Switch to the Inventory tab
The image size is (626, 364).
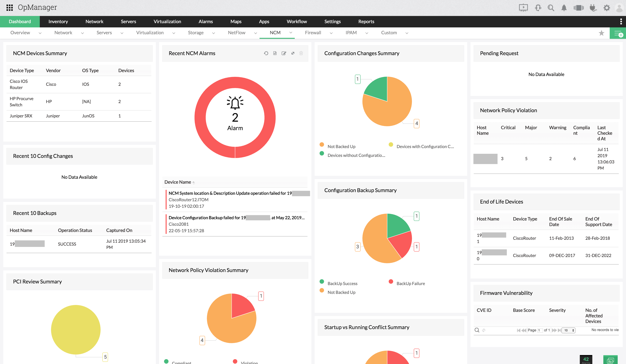[x=58, y=22]
